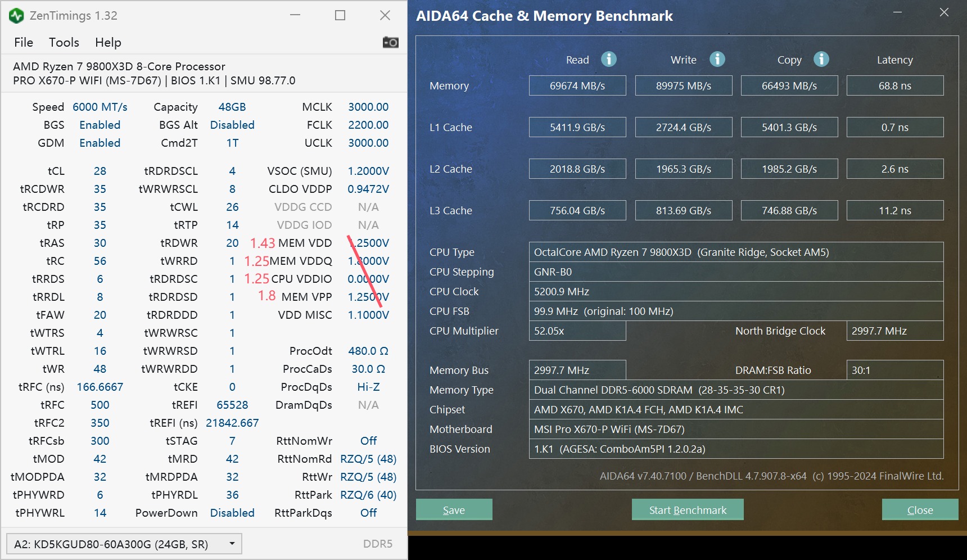
Task: Click the info icon beside Read
Action: (608, 59)
